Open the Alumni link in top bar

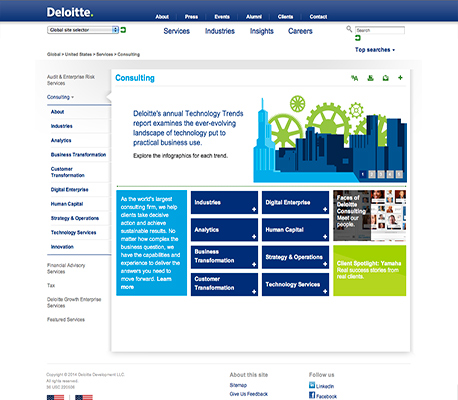(x=254, y=17)
